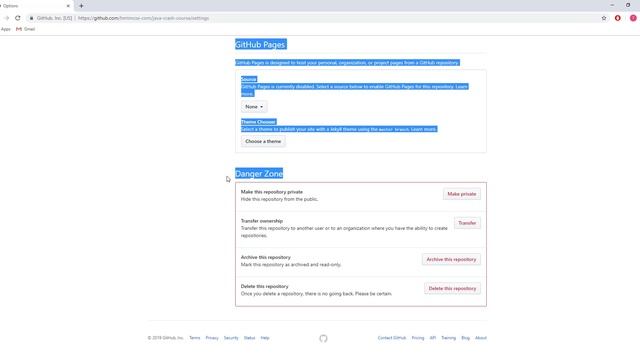Click the Danger Zone heading

(259, 173)
